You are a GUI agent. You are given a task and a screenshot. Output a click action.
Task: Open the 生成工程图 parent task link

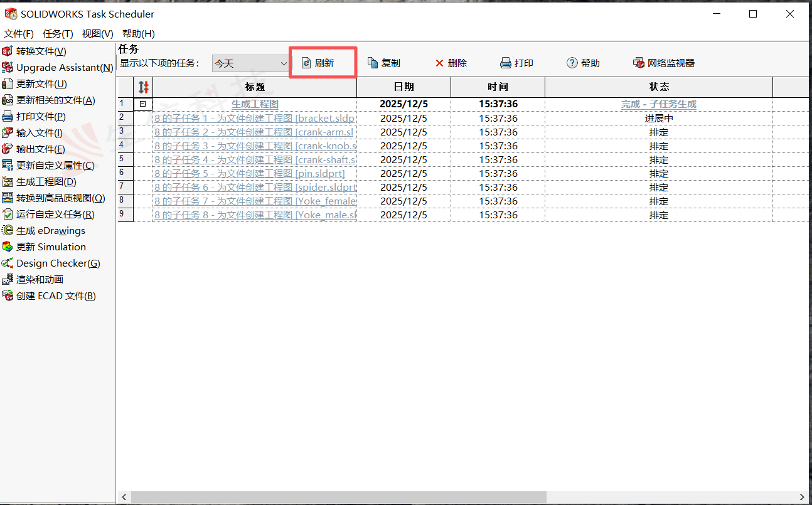(x=255, y=104)
